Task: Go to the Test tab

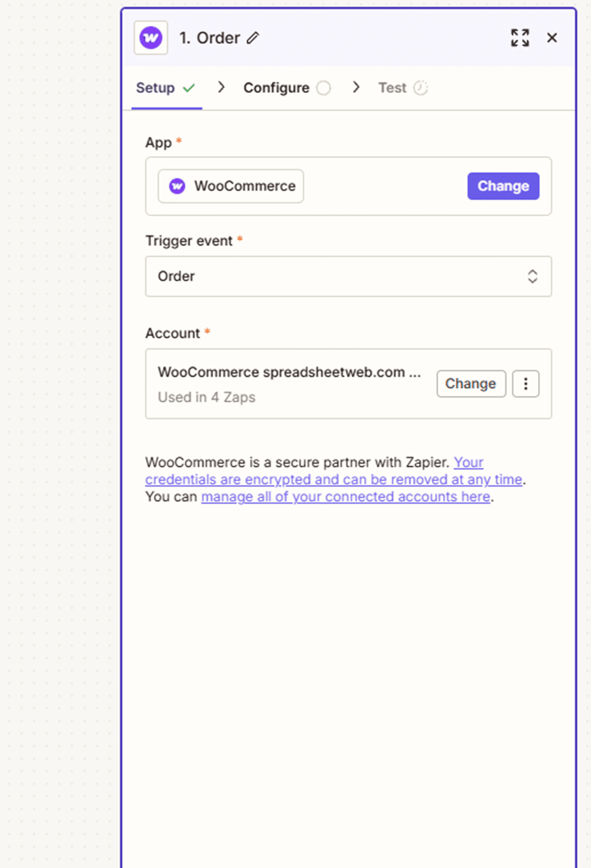Action: click(392, 88)
